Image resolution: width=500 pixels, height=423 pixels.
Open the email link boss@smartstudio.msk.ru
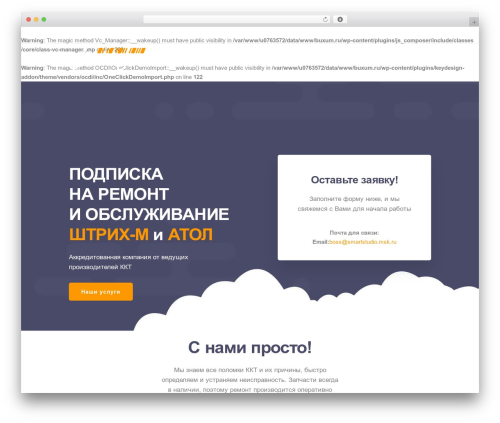[x=363, y=242]
